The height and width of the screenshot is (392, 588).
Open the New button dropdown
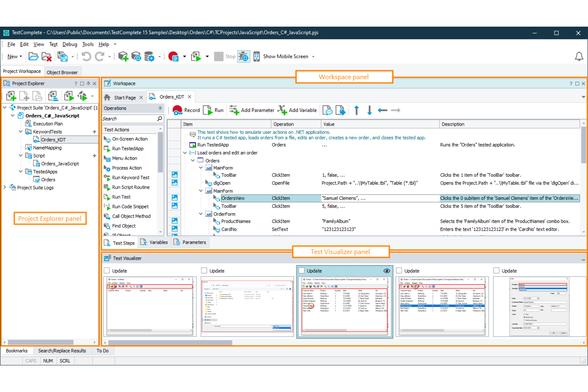tap(21, 56)
